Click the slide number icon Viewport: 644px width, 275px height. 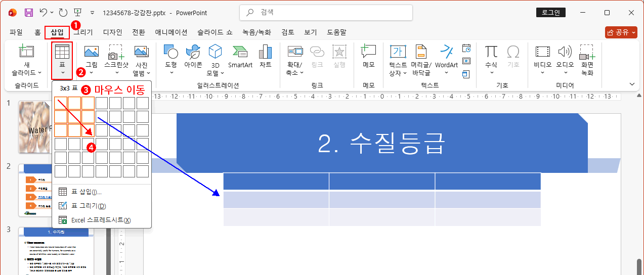point(466,61)
